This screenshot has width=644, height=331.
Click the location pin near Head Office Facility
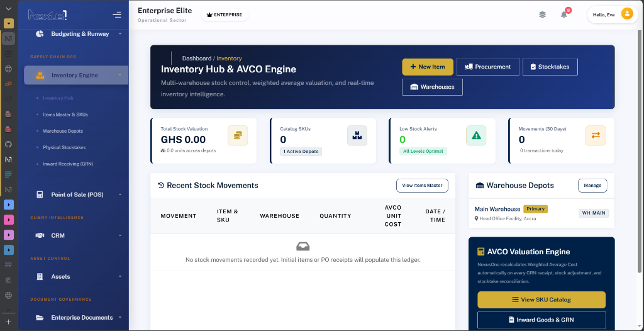coord(477,218)
